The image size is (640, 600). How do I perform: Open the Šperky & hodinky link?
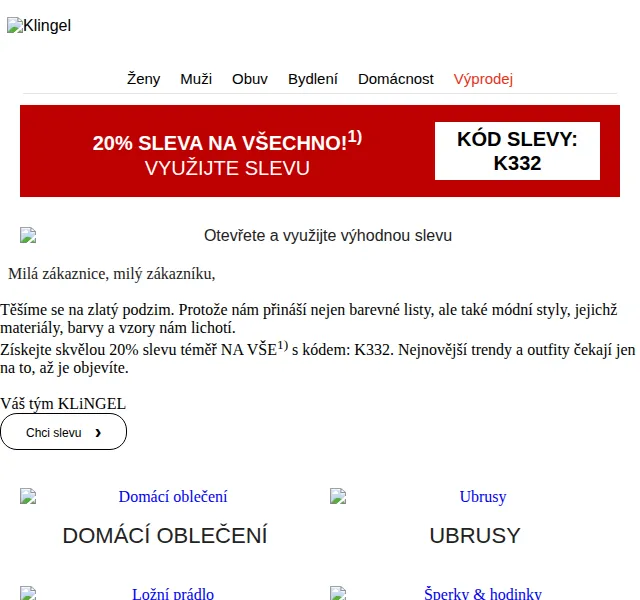tap(483, 593)
